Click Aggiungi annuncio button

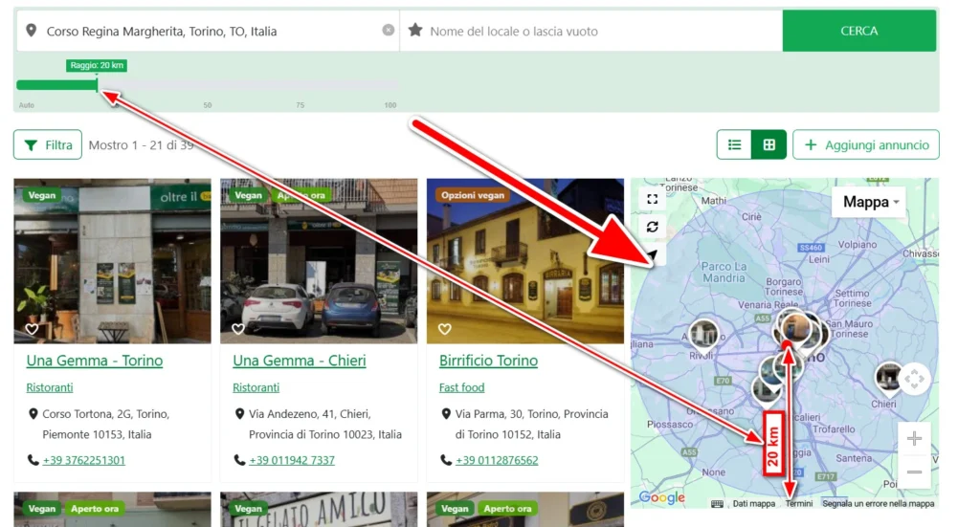[x=865, y=145]
